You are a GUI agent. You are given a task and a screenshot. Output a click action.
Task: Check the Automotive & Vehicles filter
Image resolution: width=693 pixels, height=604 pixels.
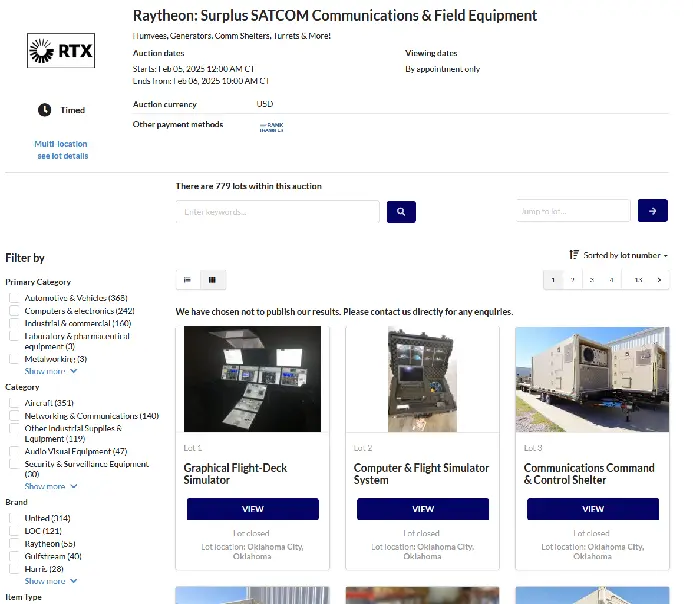point(15,298)
